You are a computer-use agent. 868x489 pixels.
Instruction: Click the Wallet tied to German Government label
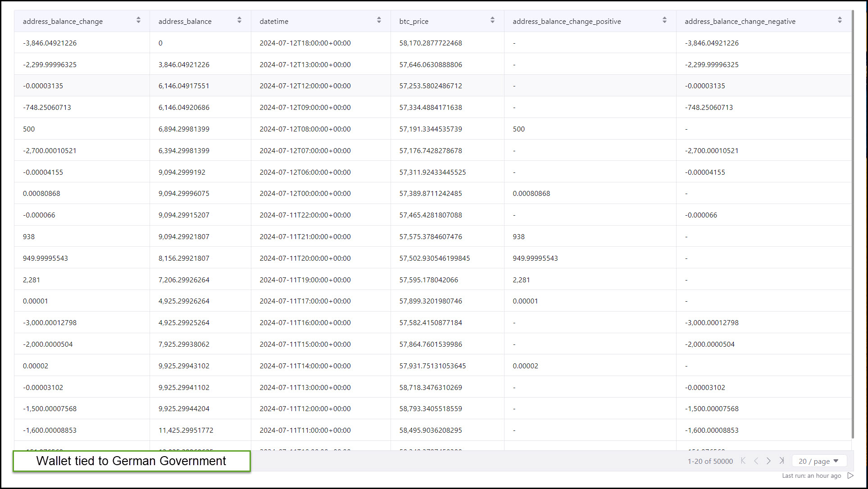131,461
